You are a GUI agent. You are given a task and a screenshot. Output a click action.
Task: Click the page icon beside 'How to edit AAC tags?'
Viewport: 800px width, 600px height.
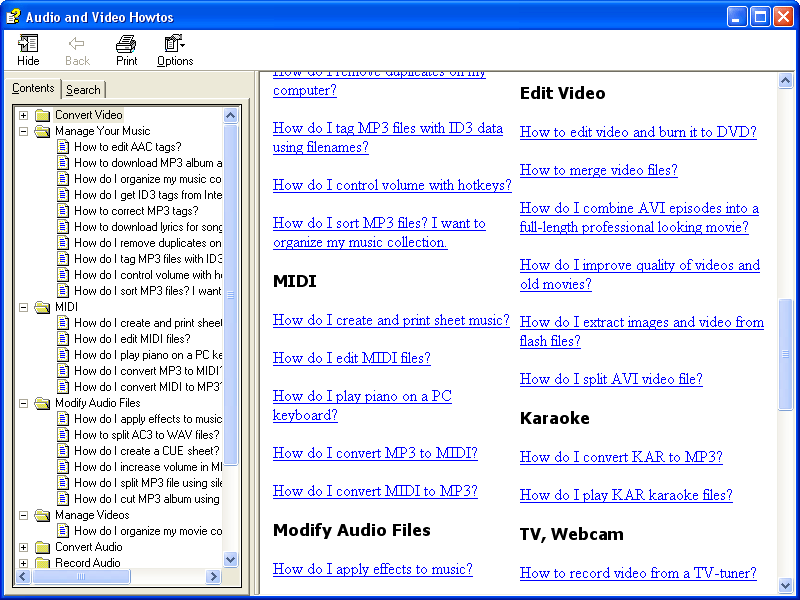[x=62, y=147]
